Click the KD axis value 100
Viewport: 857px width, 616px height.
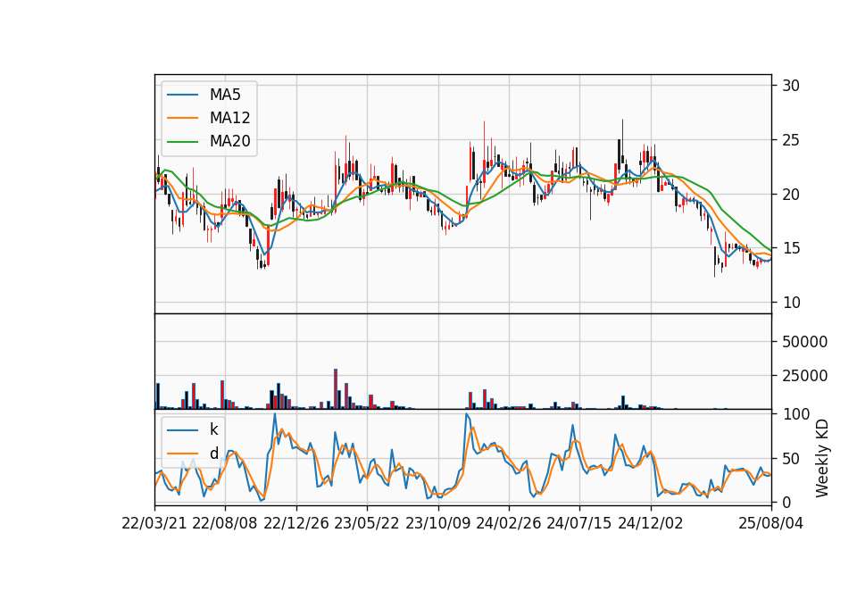[795, 414]
